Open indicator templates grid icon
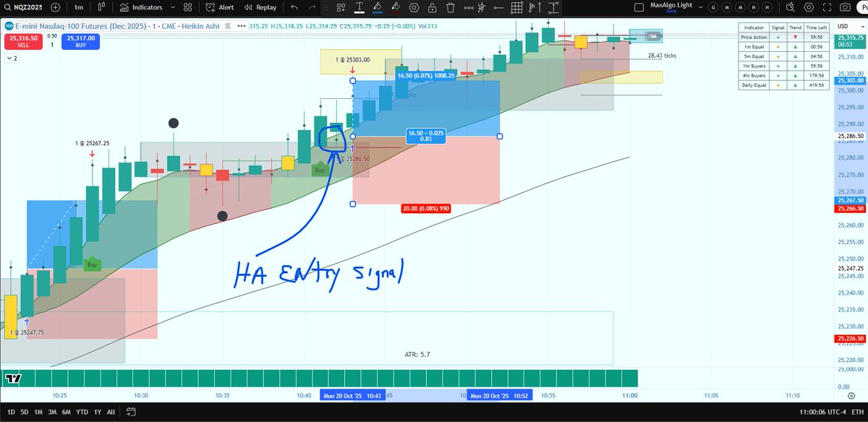 point(187,7)
